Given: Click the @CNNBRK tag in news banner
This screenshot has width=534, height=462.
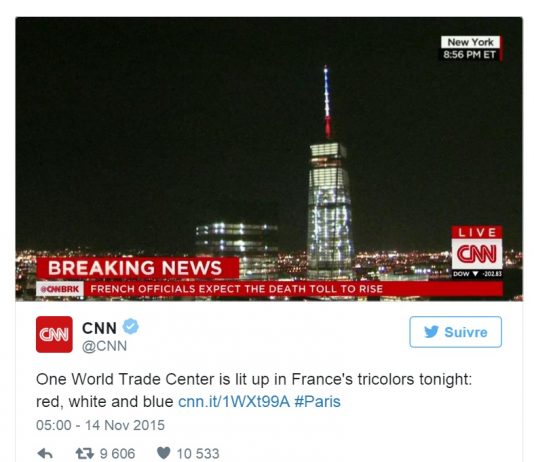Looking at the screenshot, I should (60, 289).
